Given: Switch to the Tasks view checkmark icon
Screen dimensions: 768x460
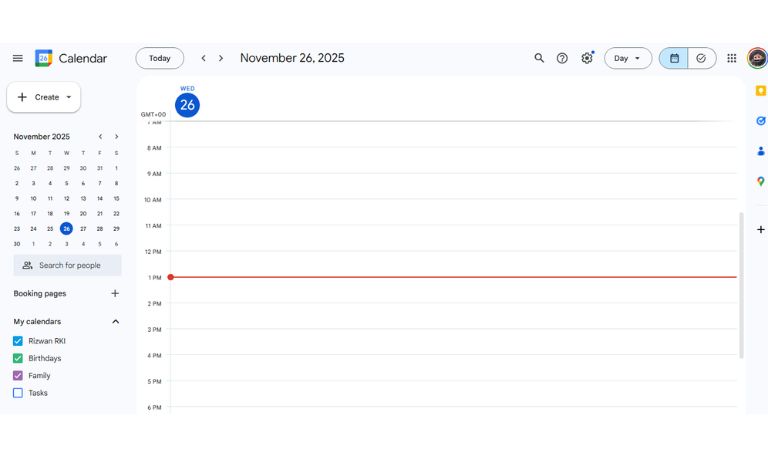Looking at the screenshot, I should tap(701, 58).
